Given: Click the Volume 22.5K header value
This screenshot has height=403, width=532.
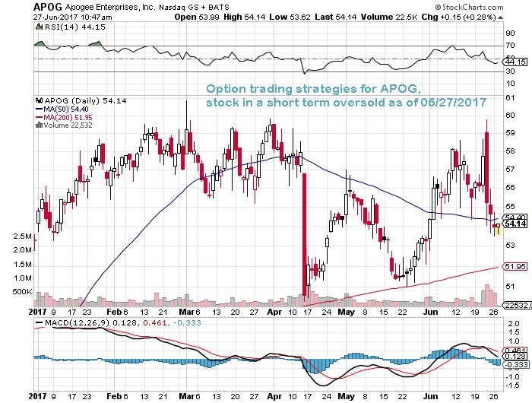Looking at the screenshot, I should tap(389, 17).
